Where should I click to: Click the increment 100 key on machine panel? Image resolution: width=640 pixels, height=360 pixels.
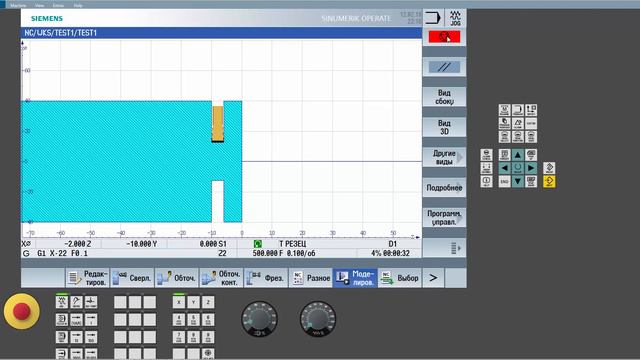91,337
